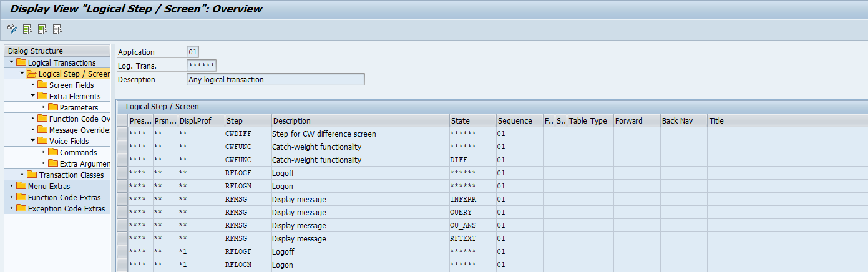Open Transaction Classes in Dialog Structure
Image resolution: width=868 pixels, height=272 pixels.
click(71, 175)
